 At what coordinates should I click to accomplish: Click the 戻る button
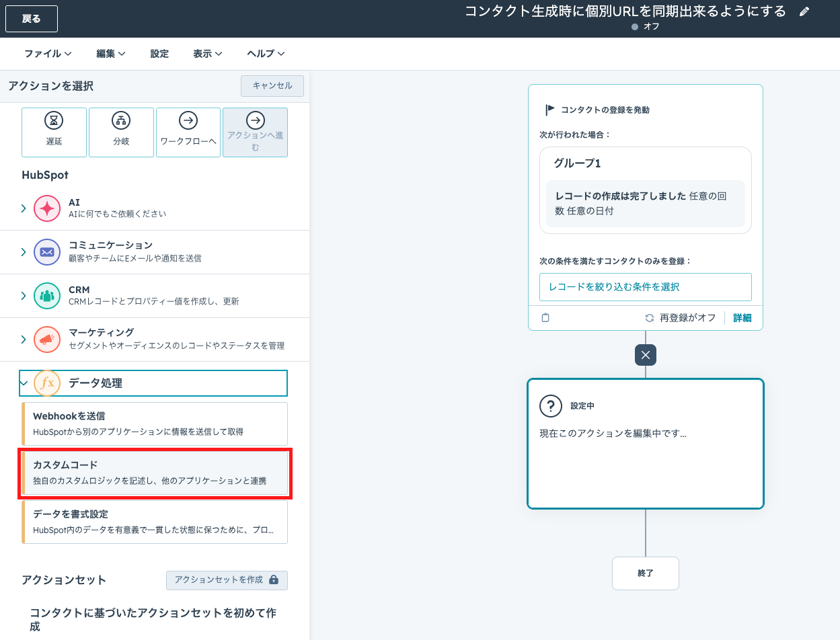pos(32,19)
